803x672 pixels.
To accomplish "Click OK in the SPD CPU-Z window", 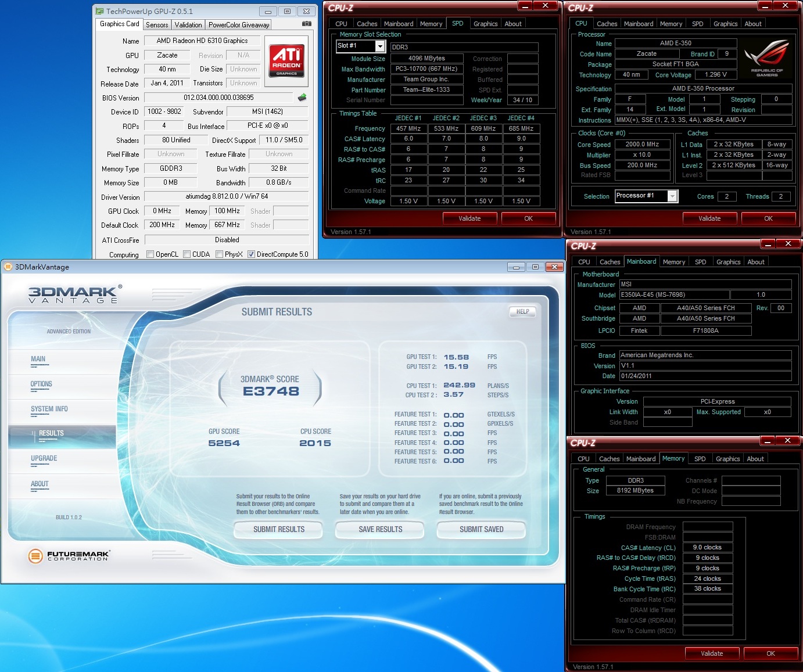I will 528,218.
